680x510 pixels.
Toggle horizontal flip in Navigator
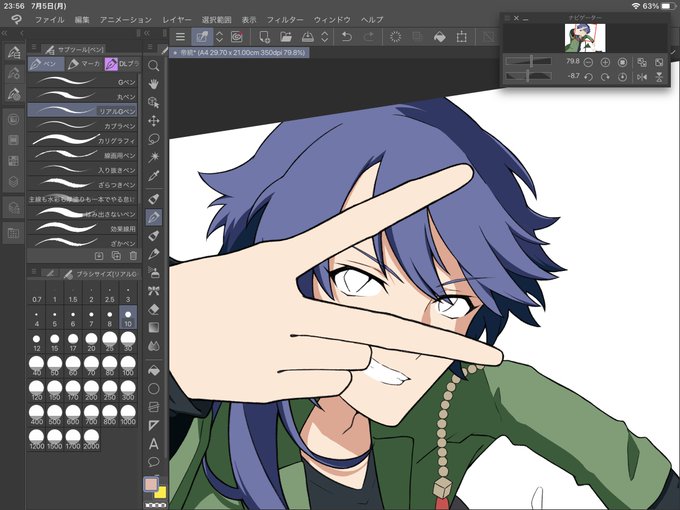(x=642, y=77)
